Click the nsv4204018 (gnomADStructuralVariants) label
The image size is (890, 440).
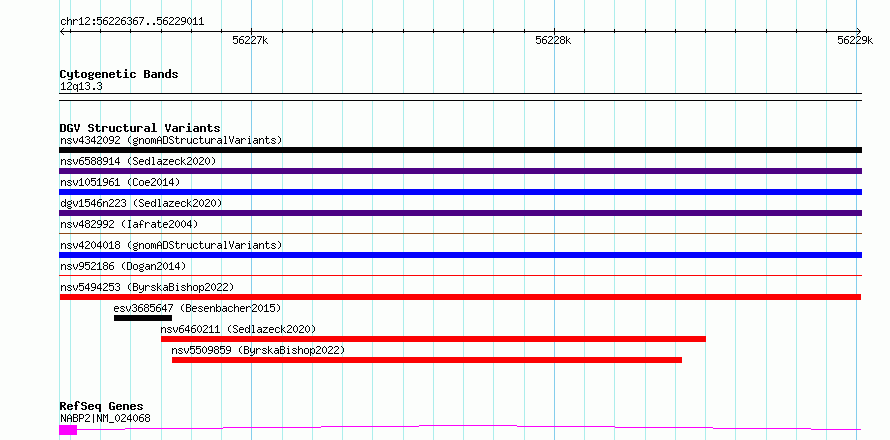pyautogui.click(x=171, y=245)
